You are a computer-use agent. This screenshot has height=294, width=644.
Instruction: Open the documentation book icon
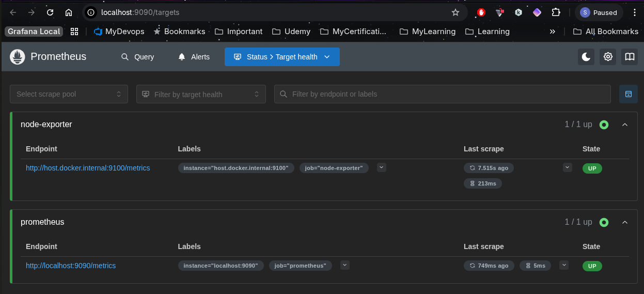(x=629, y=57)
